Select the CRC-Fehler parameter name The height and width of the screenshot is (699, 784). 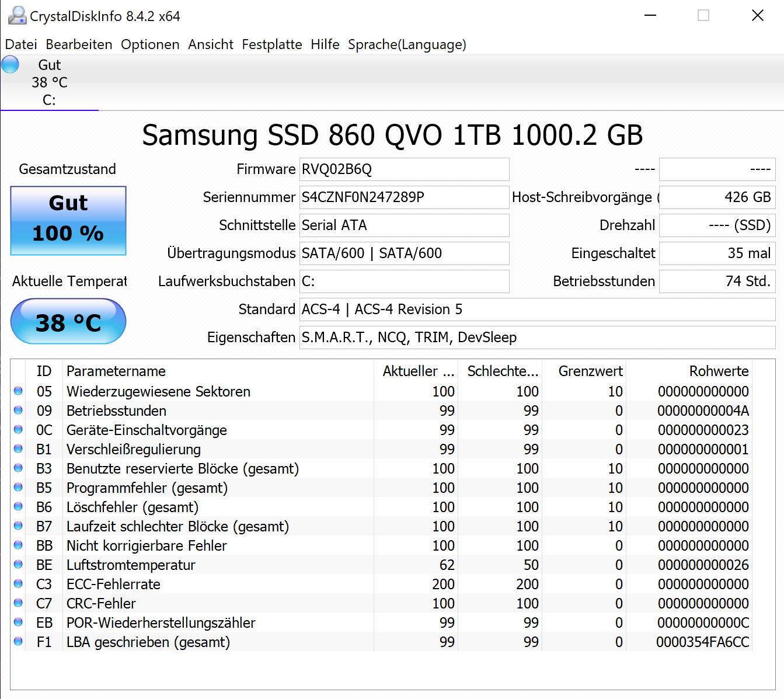pyautogui.click(x=101, y=604)
